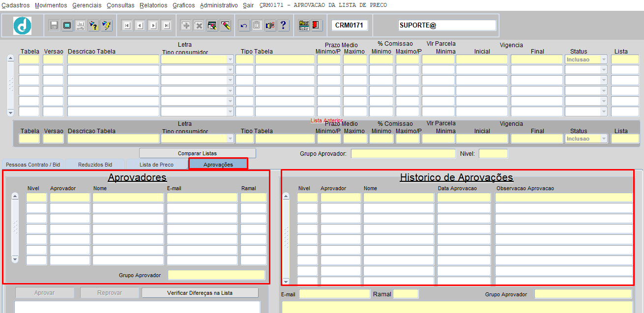Click the printer icon in toolbar

click(x=80, y=25)
